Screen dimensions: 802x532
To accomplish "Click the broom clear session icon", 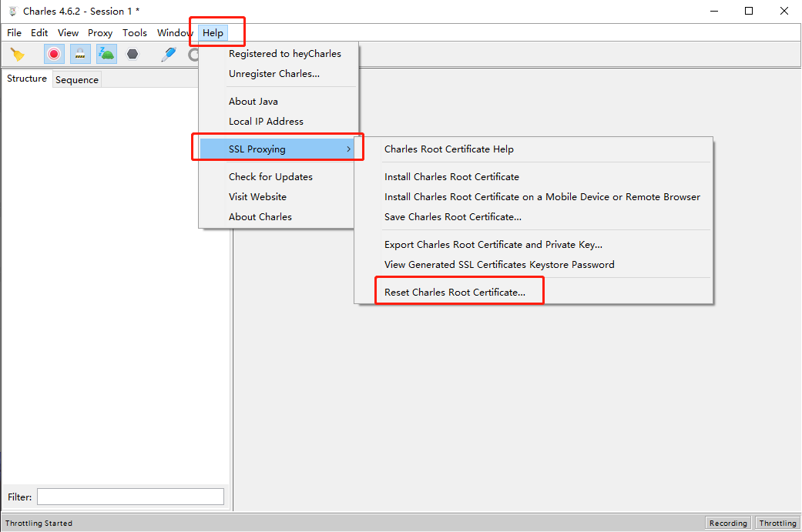I will click(18, 54).
